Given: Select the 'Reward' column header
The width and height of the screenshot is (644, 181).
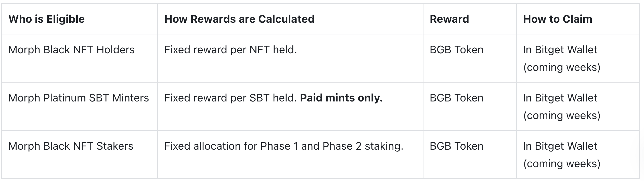Looking at the screenshot, I should click(x=449, y=19).
